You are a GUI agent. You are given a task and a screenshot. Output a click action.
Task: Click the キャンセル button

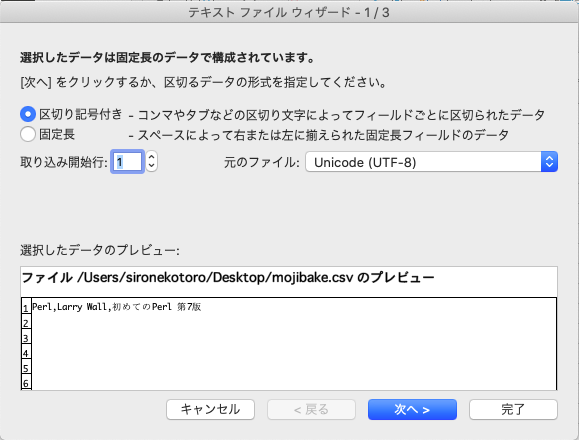pos(210,409)
